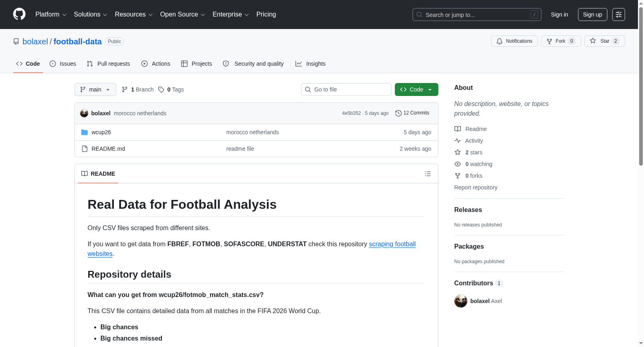Expand the Solutions menu
Viewport: 644px width, 347px height.
(91, 15)
